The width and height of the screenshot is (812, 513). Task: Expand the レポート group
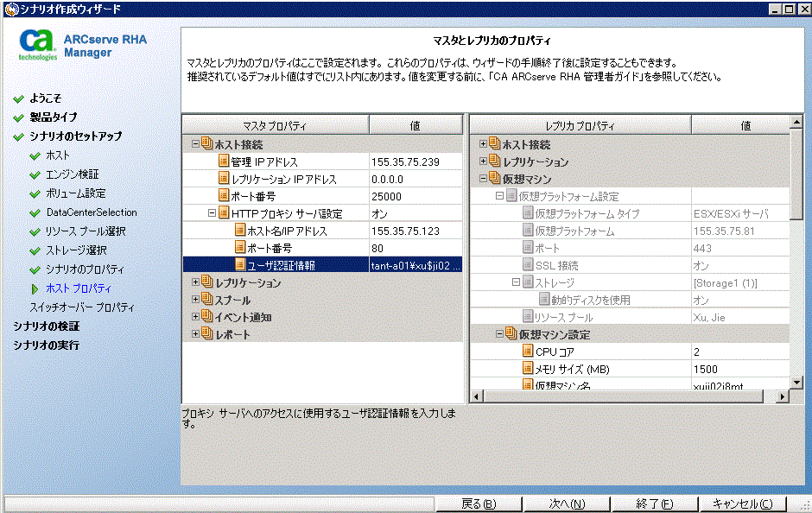click(x=195, y=334)
